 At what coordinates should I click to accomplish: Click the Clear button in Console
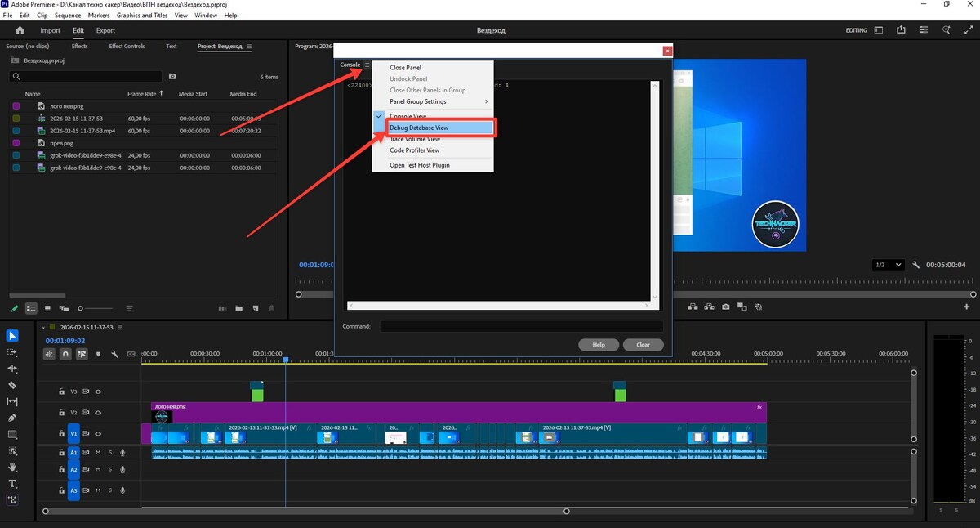pyautogui.click(x=644, y=345)
